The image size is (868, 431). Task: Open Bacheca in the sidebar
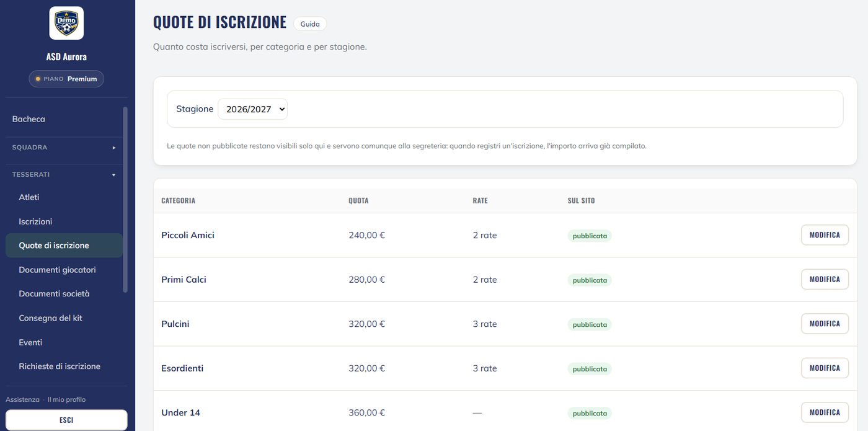[x=64, y=119]
